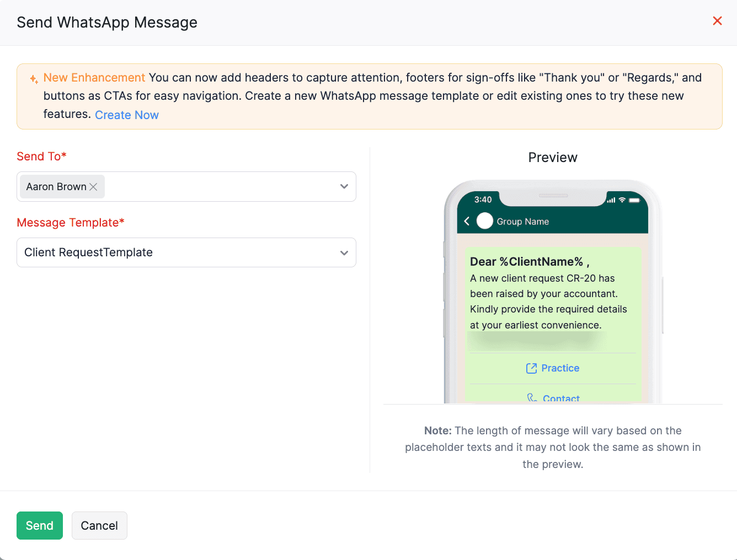Click the phone icon beside Contact
737x560 pixels.
coord(532,397)
